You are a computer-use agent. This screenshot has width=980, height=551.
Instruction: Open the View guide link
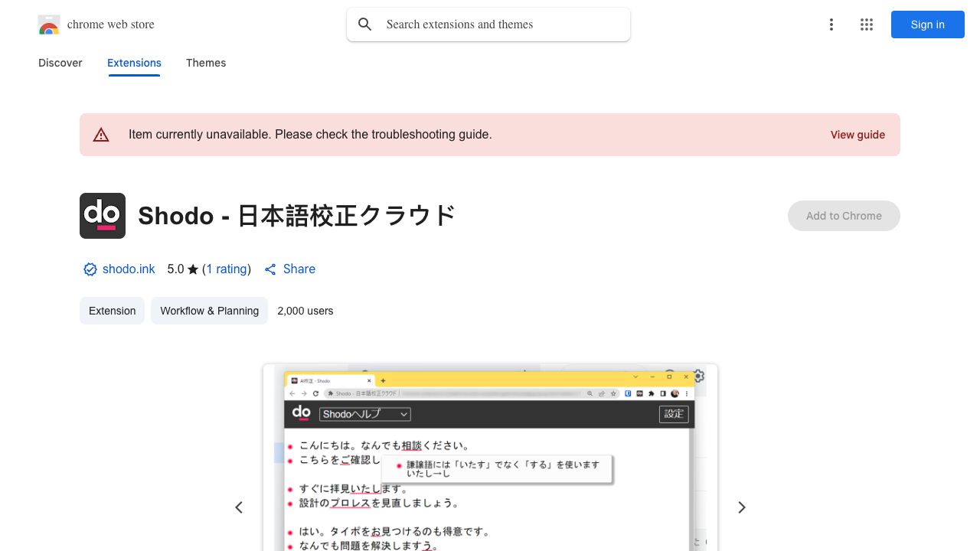pos(857,135)
